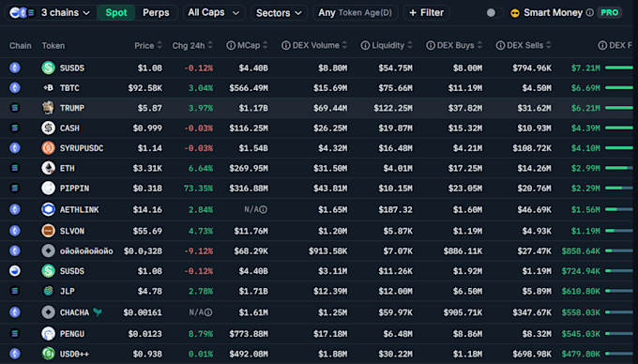
Task: Click the MCap info icon in header
Action: 231,46
